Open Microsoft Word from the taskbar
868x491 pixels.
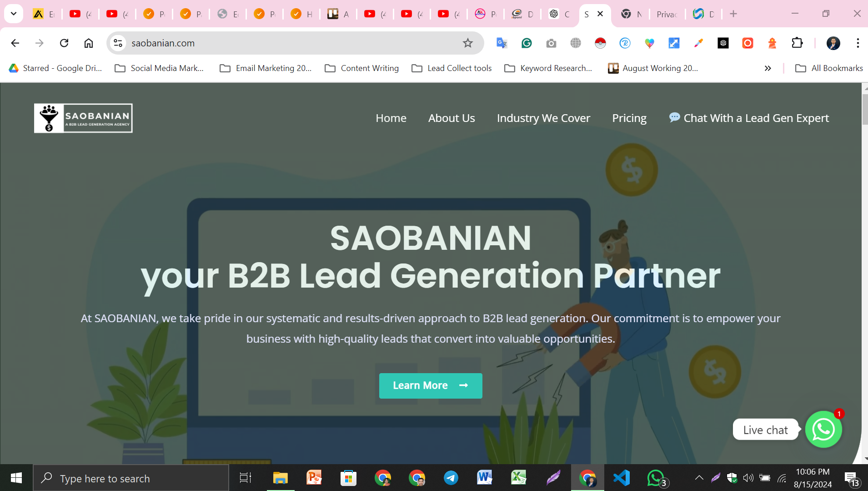pos(485,478)
